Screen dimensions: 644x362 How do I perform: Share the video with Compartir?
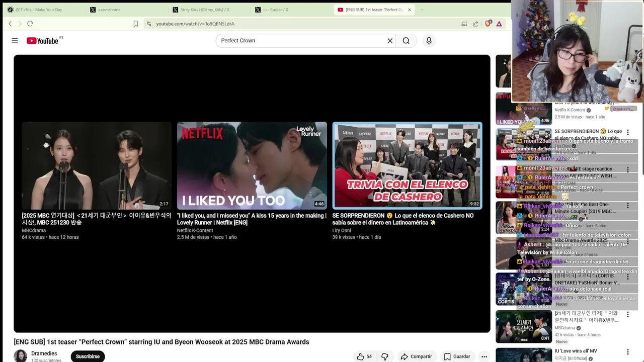tap(416, 356)
